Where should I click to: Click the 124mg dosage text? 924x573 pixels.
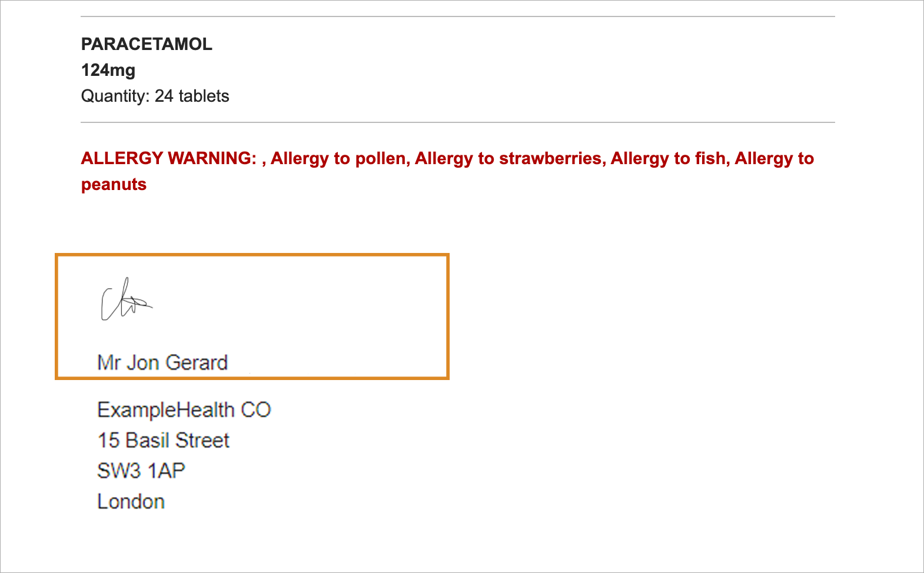pos(108,70)
